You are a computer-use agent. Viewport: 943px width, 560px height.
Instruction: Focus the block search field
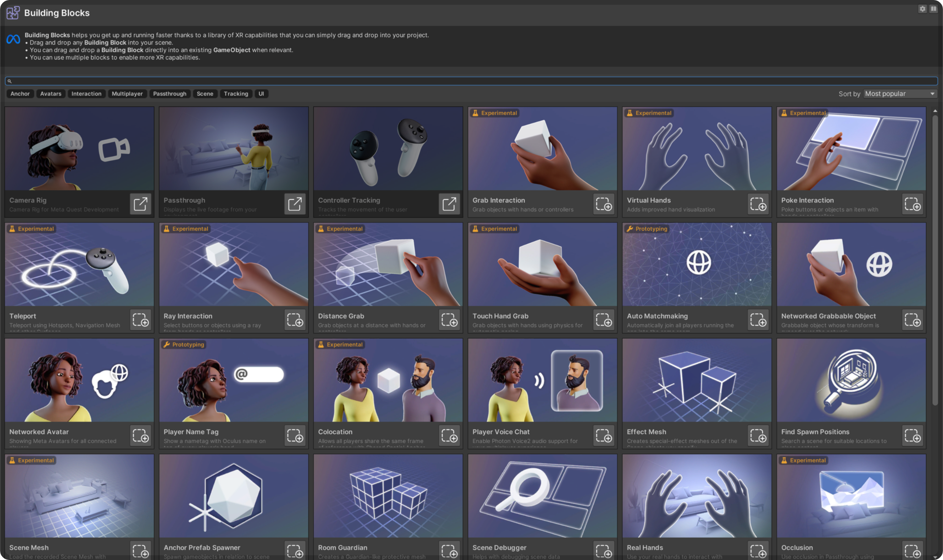pos(471,81)
